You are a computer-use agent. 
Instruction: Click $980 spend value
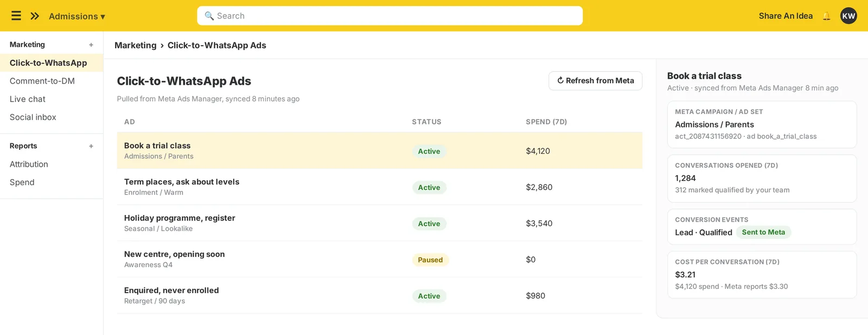pos(535,296)
